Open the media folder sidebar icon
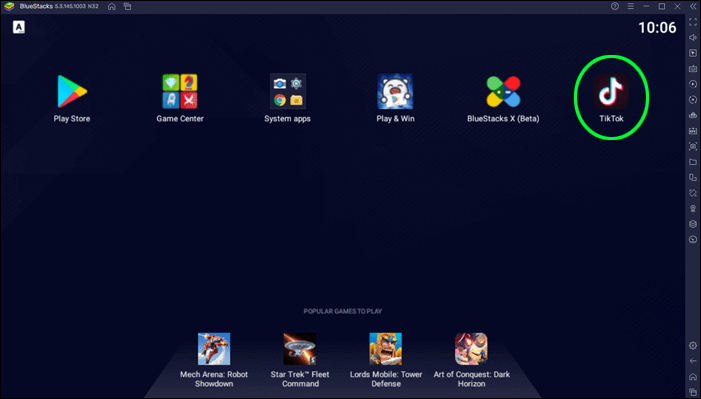Image resolution: width=701 pixels, height=399 pixels. coord(693,161)
